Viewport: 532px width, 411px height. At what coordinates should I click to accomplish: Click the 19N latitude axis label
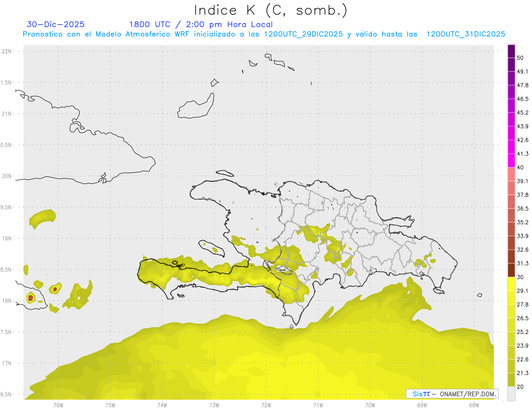pos(7,239)
